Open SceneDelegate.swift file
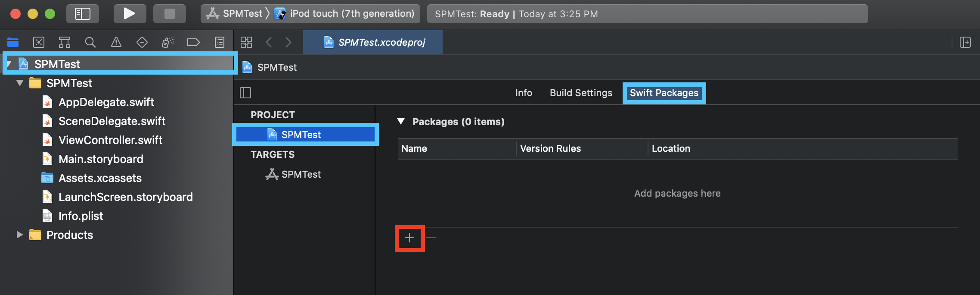 coord(112,121)
